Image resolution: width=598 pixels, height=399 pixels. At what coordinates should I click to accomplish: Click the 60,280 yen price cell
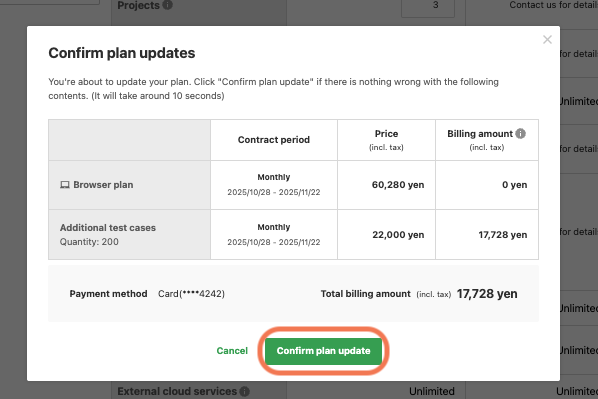point(398,185)
